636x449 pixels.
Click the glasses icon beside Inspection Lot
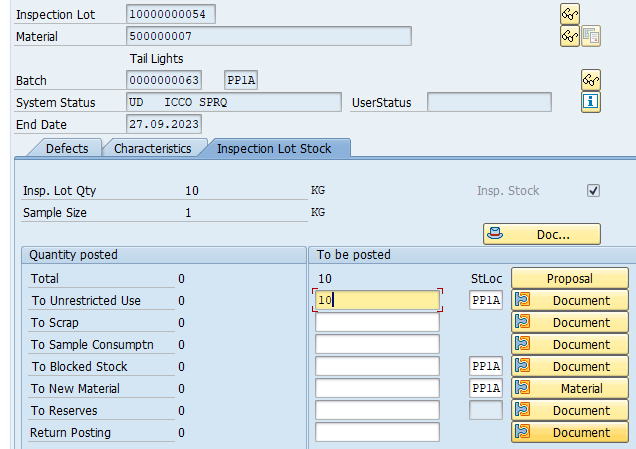point(569,14)
